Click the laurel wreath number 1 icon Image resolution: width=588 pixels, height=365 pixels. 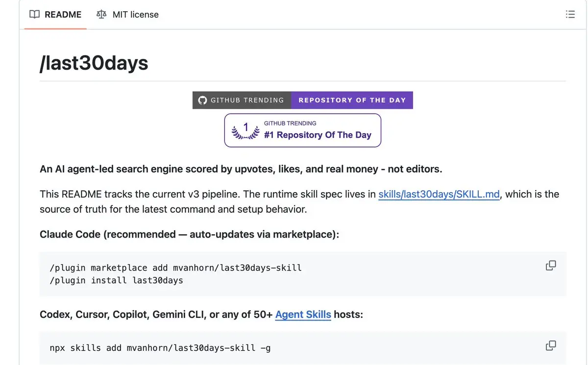tap(246, 131)
